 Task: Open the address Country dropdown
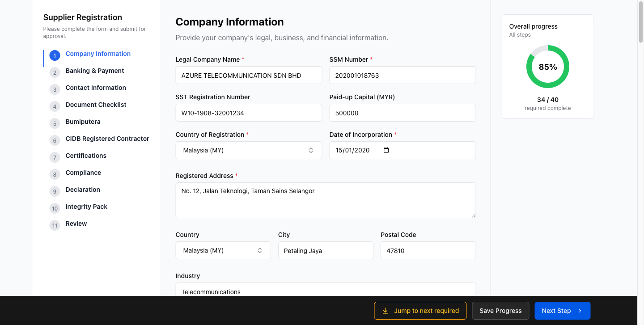[223, 250]
